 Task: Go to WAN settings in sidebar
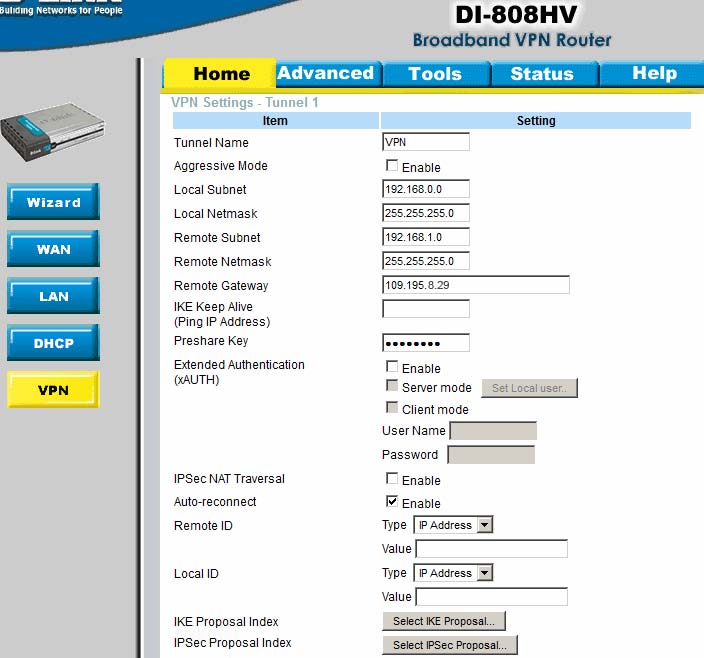53,249
